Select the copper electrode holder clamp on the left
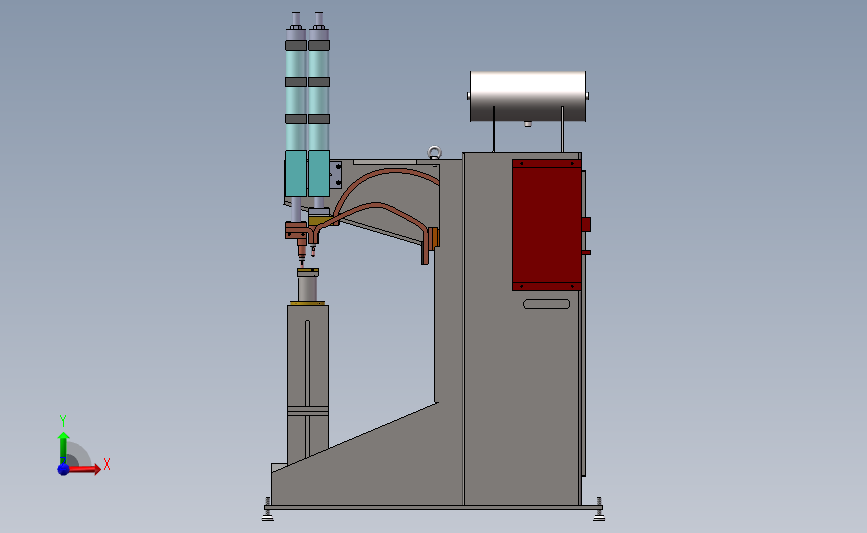 click(296, 231)
